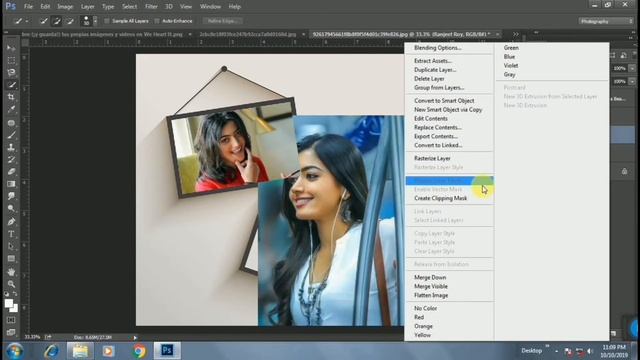
Task: Select the Dodge tool
Action: click(x=11, y=209)
